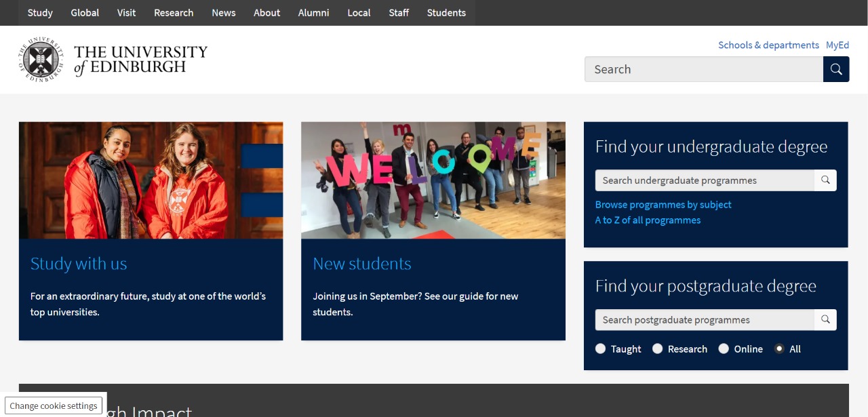The width and height of the screenshot is (868, 417).
Task: Select the Taught radio button
Action: pos(601,349)
